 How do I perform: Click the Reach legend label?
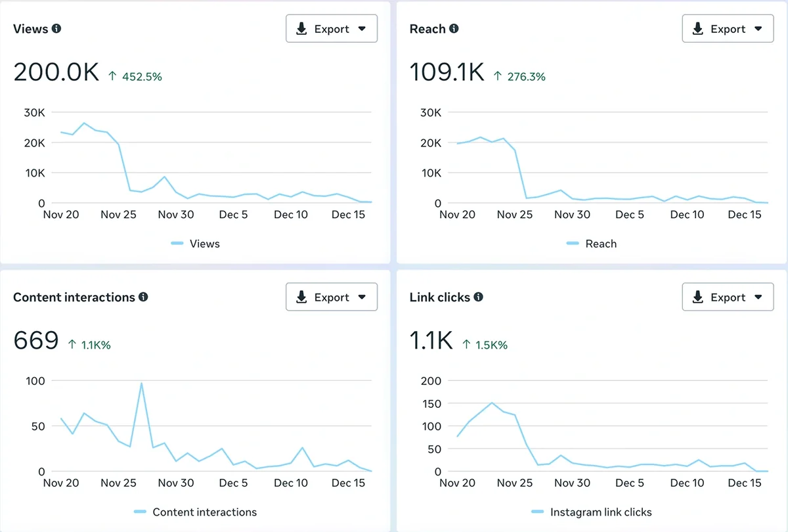(602, 244)
